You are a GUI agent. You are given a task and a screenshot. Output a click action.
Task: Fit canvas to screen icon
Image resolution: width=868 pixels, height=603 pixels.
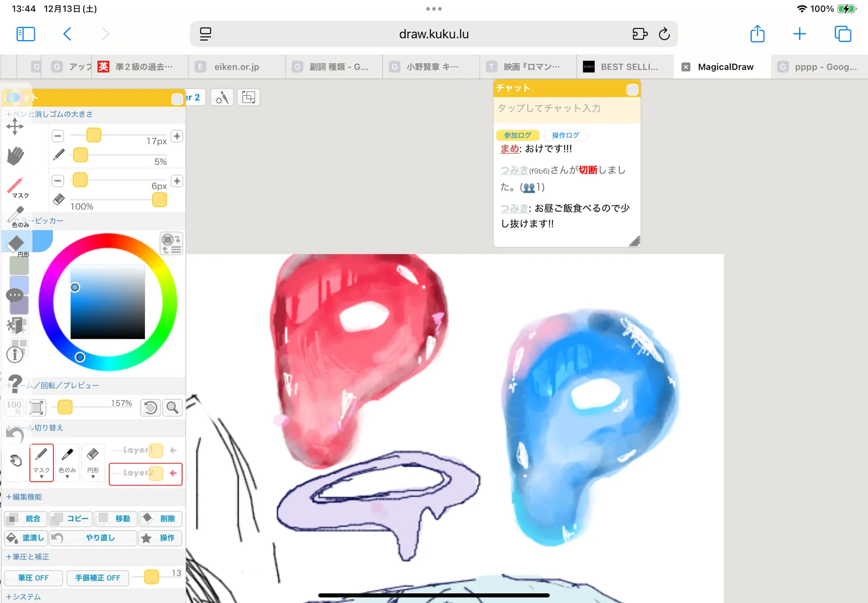pos(37,407)
